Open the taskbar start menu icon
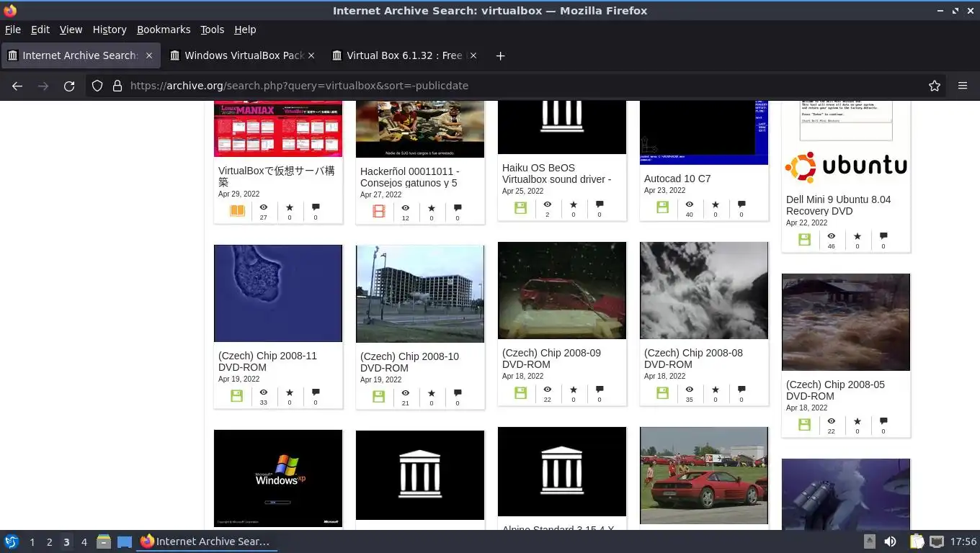 pyautogui.click(x=11, y=541)
